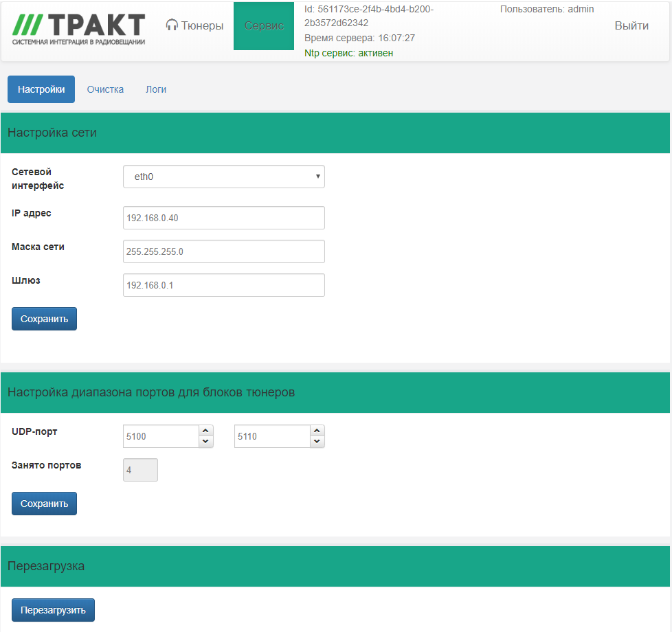Switch to the Настройки tab
672x632 pixels.
point(41,89)
